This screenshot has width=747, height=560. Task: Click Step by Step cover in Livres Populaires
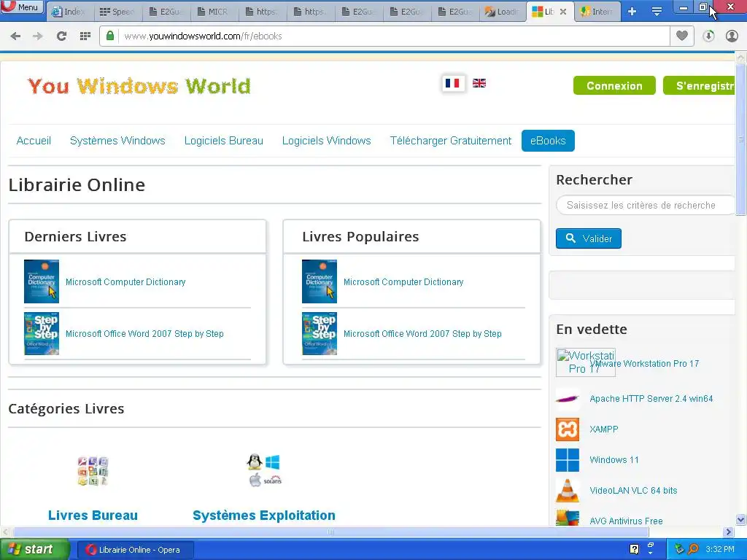tap(320, 333)
